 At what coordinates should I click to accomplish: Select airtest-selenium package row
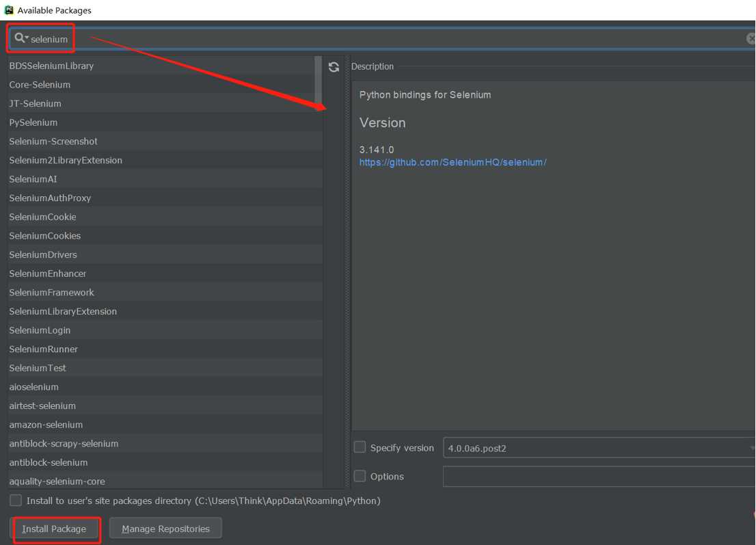coord(165,406)
